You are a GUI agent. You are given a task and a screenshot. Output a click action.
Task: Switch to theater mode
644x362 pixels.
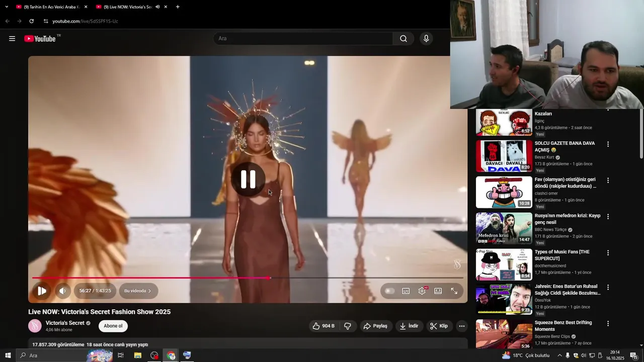pyautogui.click(x=438, y=291)
